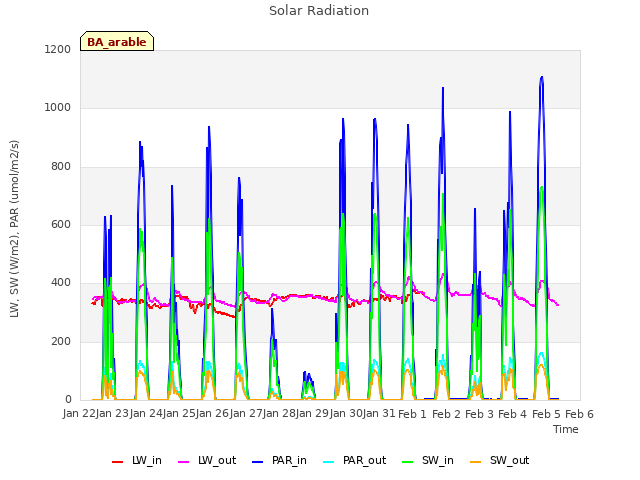Toggle the LW_in legend entry
This screenshot has width=640, height=480.
(137, 461)
